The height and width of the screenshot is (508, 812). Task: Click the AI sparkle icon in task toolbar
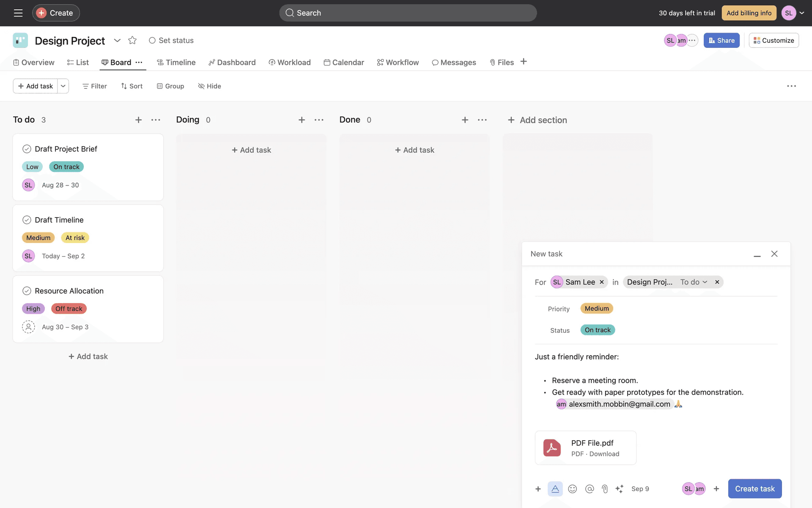[x=619, y=489]
